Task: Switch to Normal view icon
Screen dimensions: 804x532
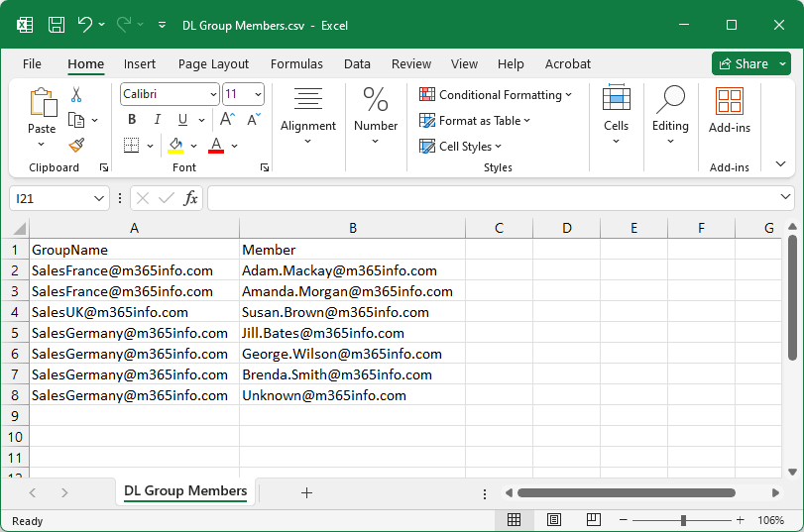Action: (x=514, y=520)
